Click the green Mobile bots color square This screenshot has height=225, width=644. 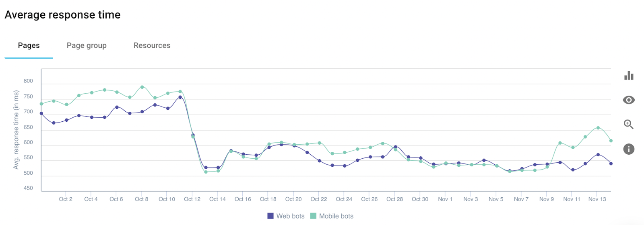pos(314,216)
